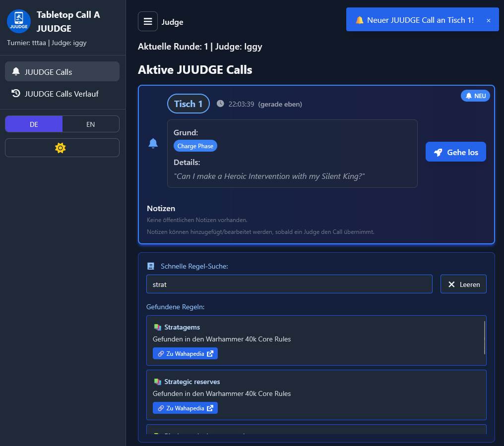The height and width of the screenshot is (446, 504).
Task: Switch language to DE
Action: point(34,124)
